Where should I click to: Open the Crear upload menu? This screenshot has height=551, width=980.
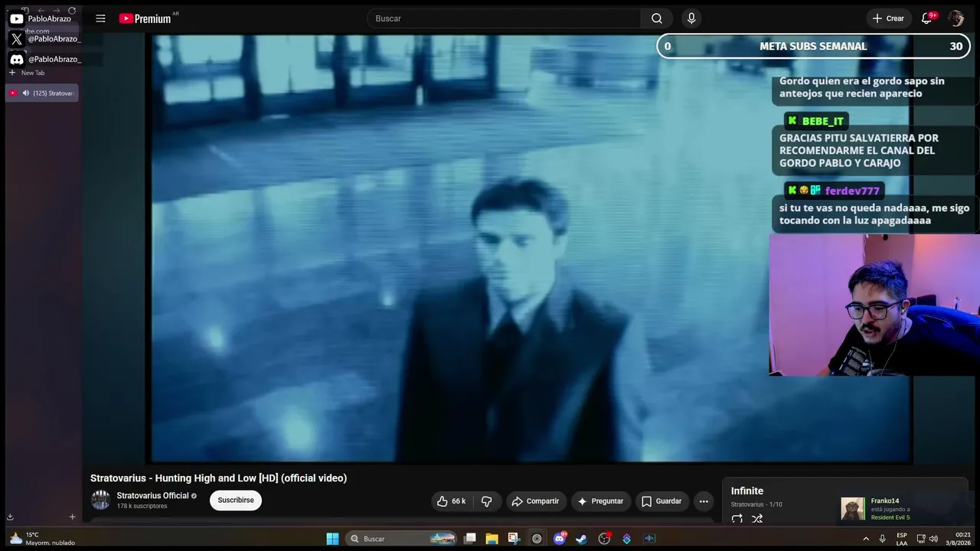point(888,18)
